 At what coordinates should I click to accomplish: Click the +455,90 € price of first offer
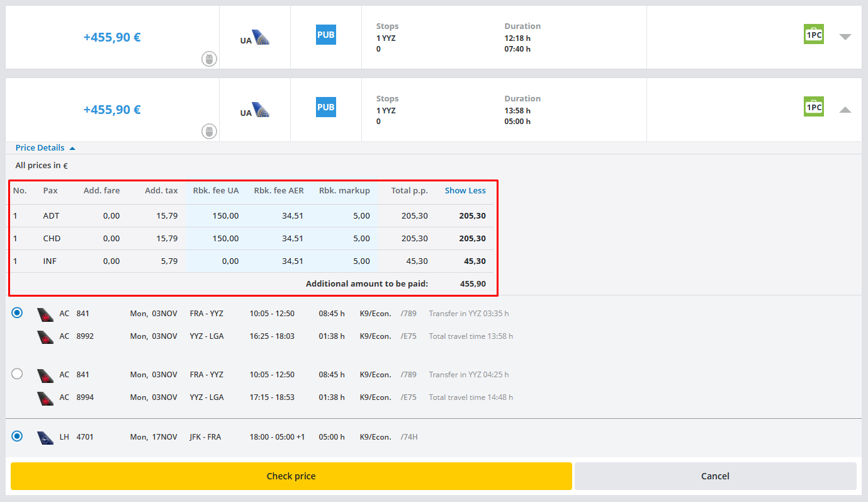(x=112, y=37)
